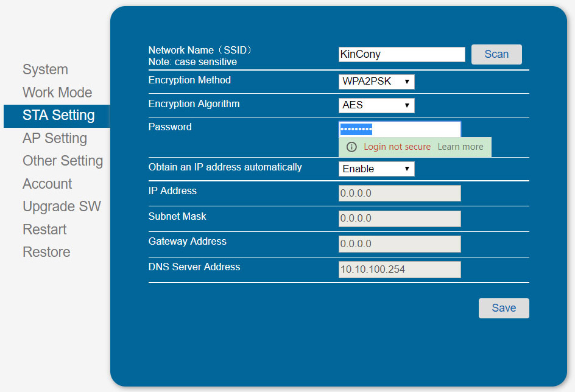Click the DNS Server Address field

tap(400, 270)
